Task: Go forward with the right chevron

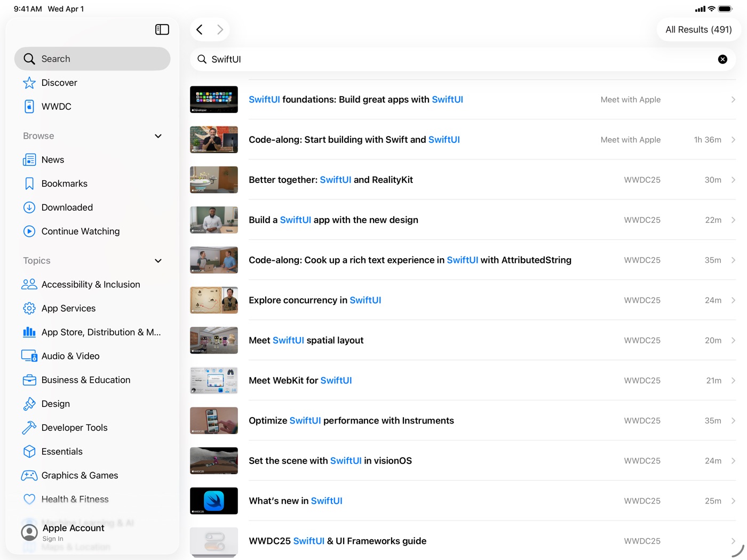Action: [220, 30]
